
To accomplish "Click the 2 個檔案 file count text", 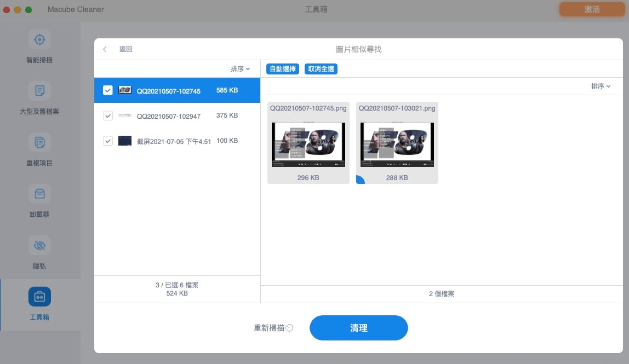I will coord(442,294).
